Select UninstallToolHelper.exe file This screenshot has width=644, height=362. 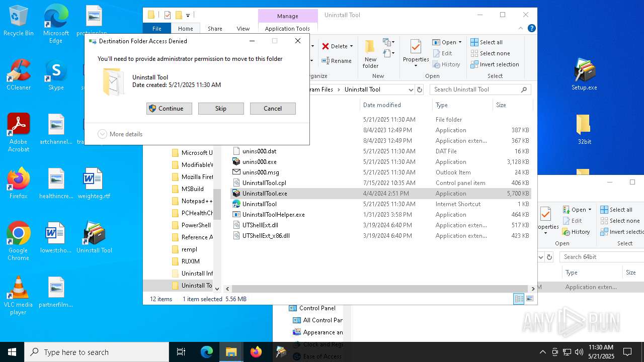[381, 215]
